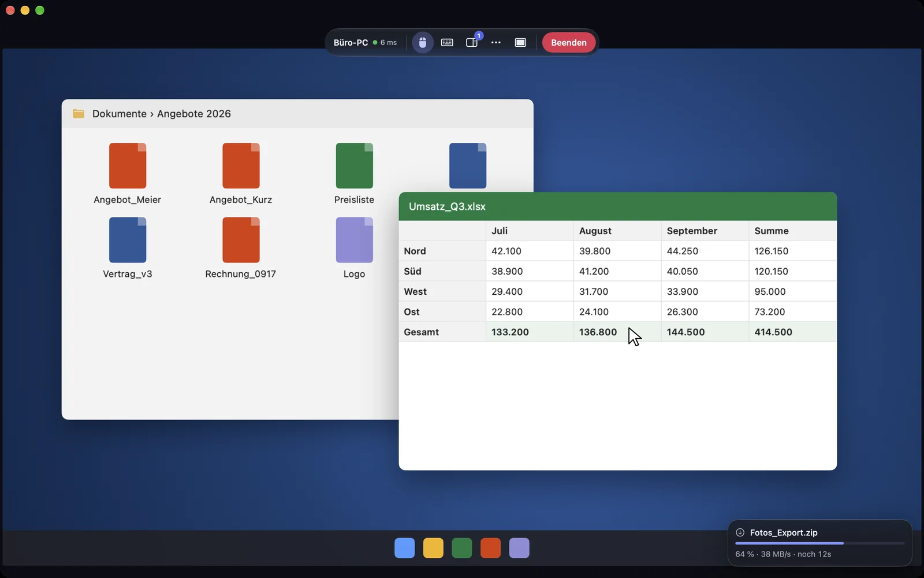Select the Rechnung_0917 file
Screen dimensions: 924x578
coord(241,249)
